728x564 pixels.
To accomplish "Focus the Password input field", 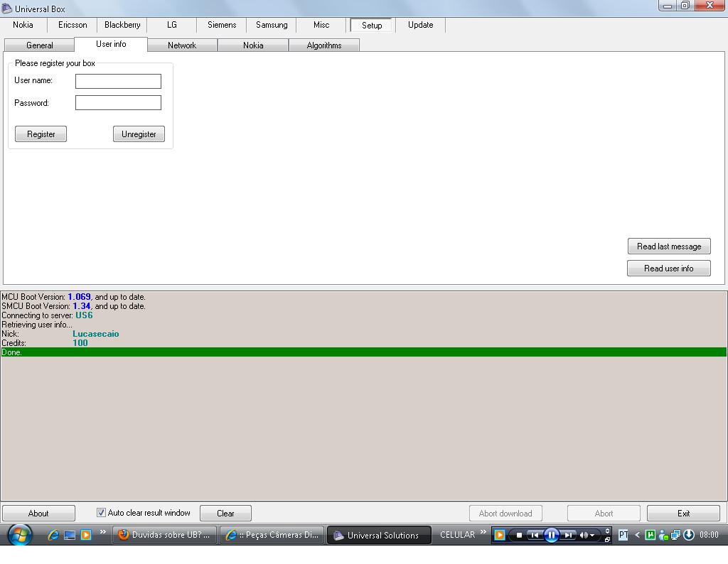I will [x=119, y=102].
